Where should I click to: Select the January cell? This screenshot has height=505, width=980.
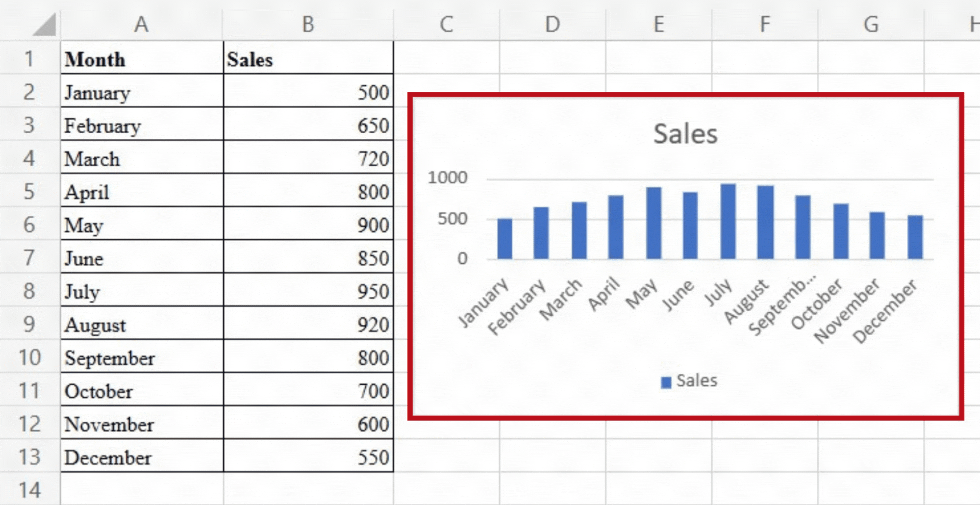[x=142, y=91]
